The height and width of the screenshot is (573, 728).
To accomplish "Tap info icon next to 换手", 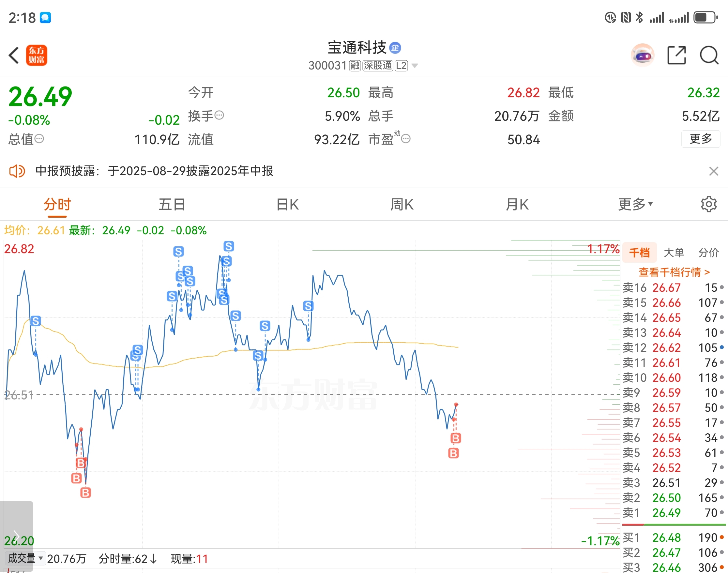I will (219, 116).
